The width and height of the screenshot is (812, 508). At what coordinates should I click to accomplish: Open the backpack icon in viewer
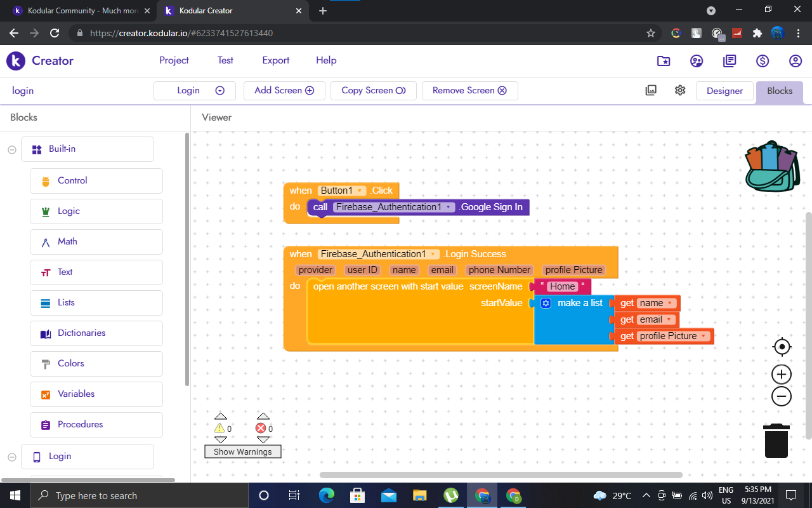771,166
